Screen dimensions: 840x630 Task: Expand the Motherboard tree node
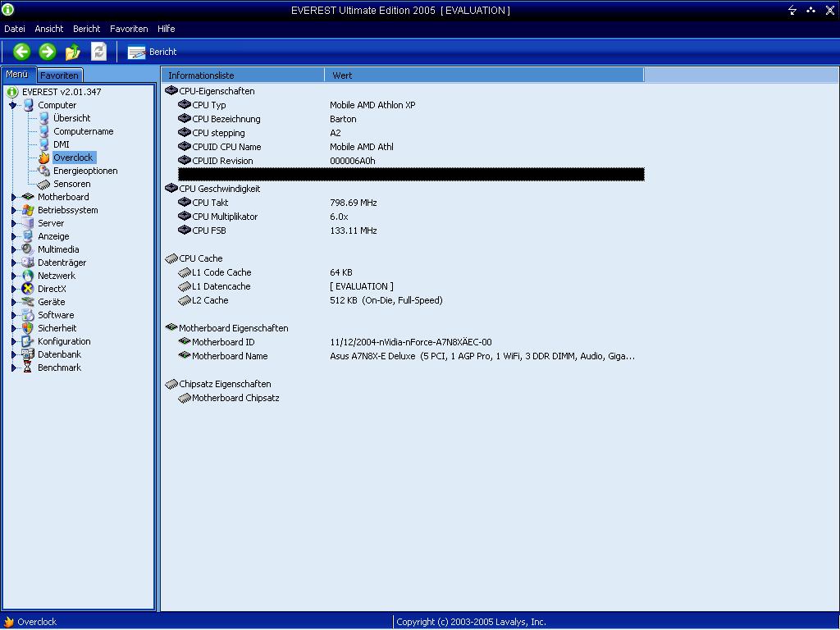click(13, 197)
